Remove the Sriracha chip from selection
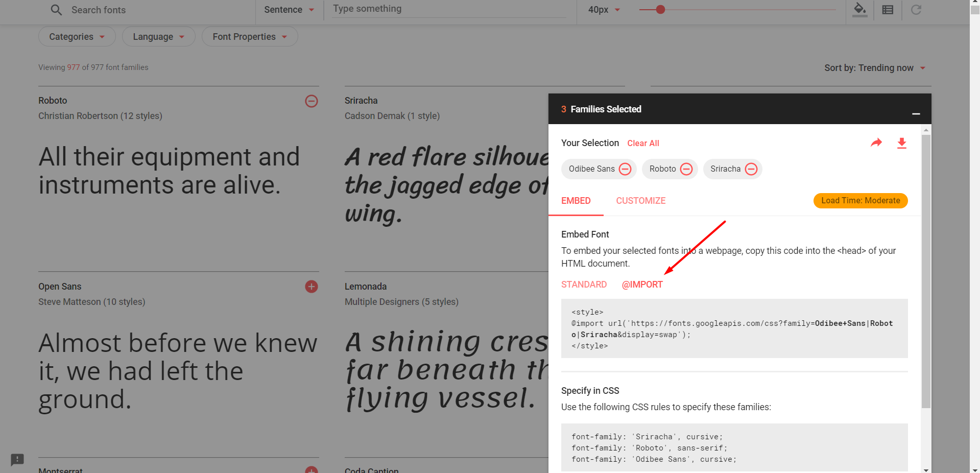The image size is (980, 473). click(751, 169)
